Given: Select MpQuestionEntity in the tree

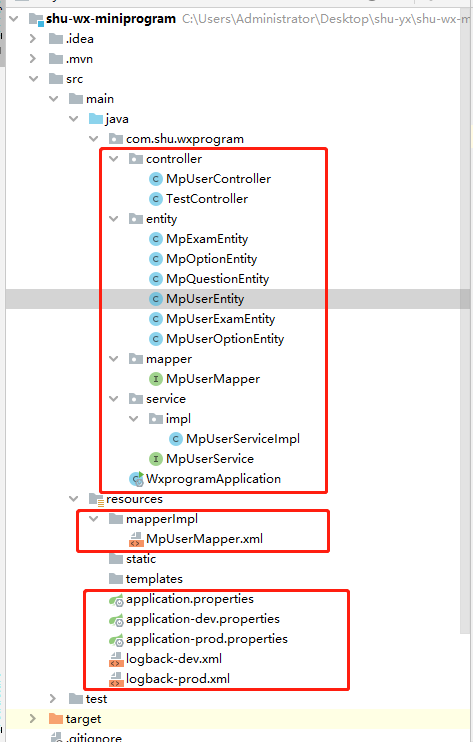Looking at the screenshot, I should point(217,279).
